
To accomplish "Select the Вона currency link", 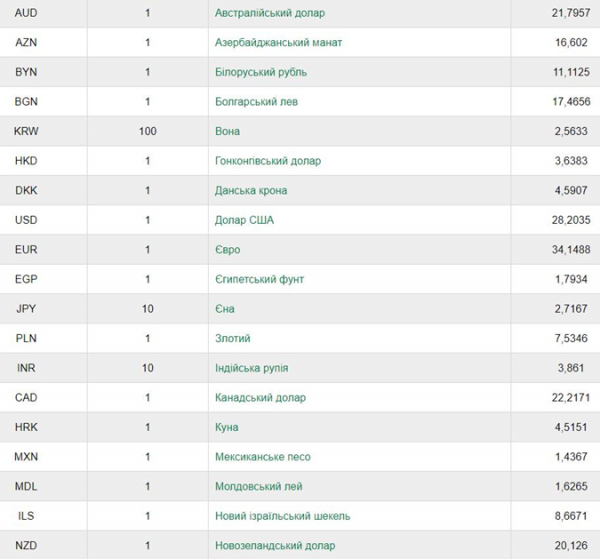I will click(x=227, y=131).
